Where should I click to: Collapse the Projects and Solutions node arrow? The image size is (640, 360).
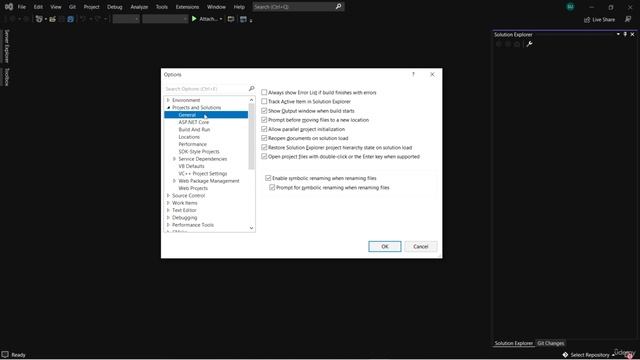click(168, 107)
